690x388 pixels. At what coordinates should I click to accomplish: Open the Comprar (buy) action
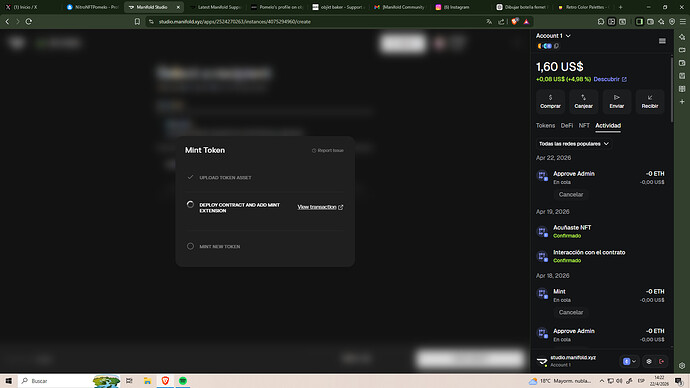[x=550, y=101]
